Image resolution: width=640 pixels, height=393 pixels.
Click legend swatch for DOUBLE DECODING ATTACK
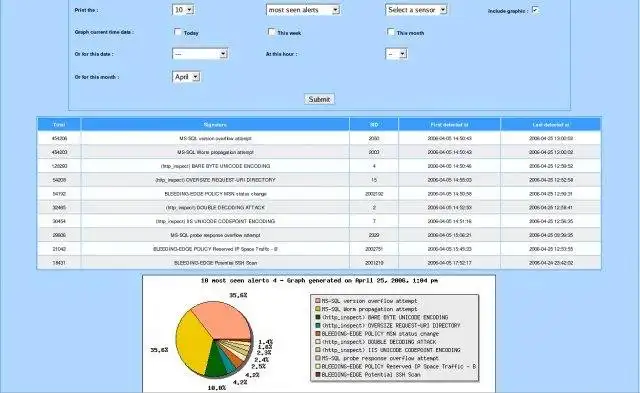point(318,342)
